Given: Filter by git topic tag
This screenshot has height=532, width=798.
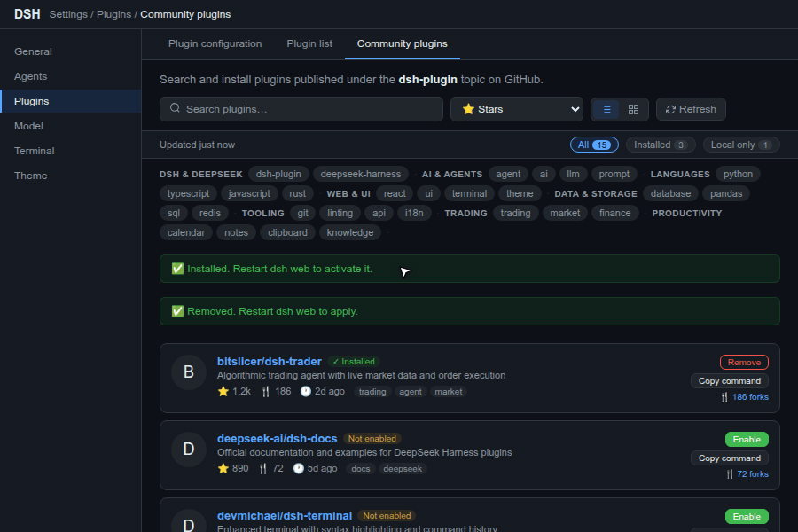Looking at the screenshot, I should (x=303, y=213).
